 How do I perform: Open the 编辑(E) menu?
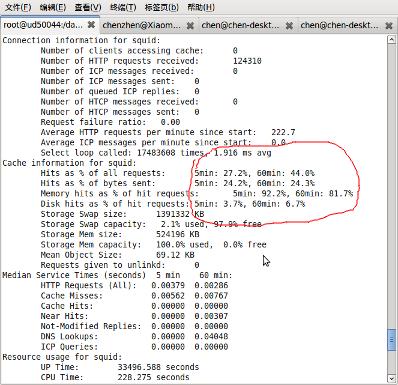click(53, 7)
